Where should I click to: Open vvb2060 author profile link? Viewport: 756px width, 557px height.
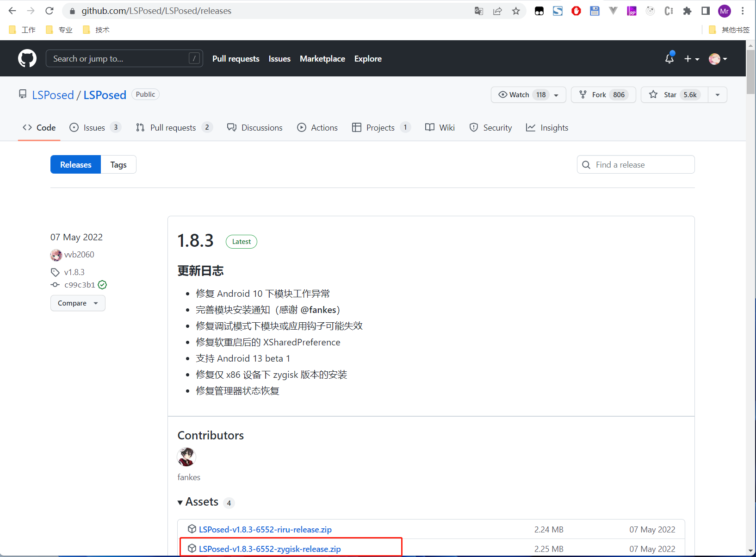(79, 255)
